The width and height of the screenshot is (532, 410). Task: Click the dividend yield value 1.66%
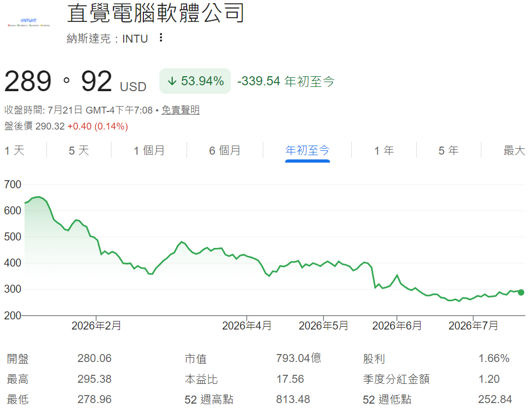coord(494,358)
